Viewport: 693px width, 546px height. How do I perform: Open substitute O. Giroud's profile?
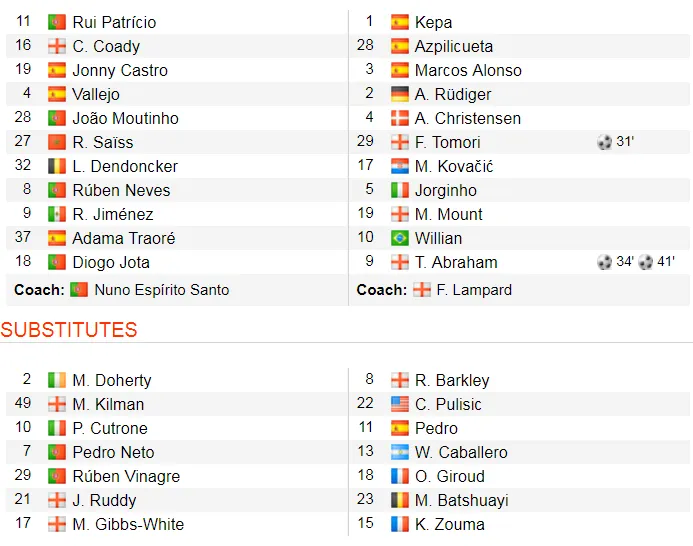(x=449, y=476)
